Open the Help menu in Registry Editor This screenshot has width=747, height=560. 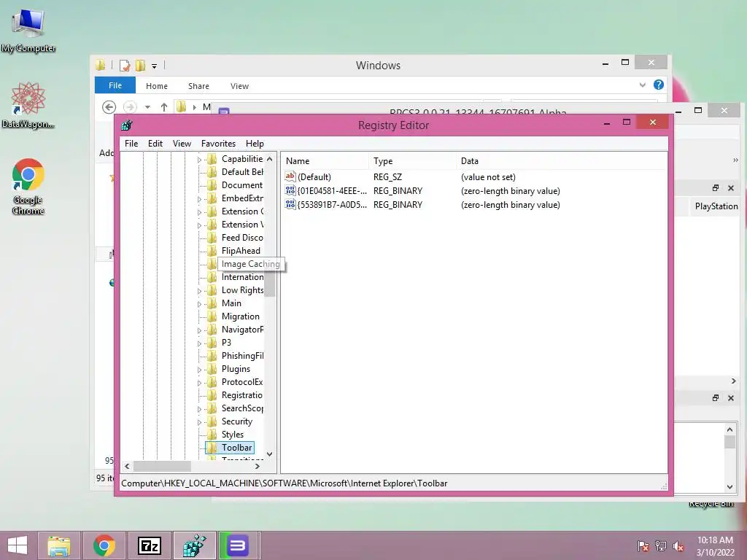[x=255, y=144]
